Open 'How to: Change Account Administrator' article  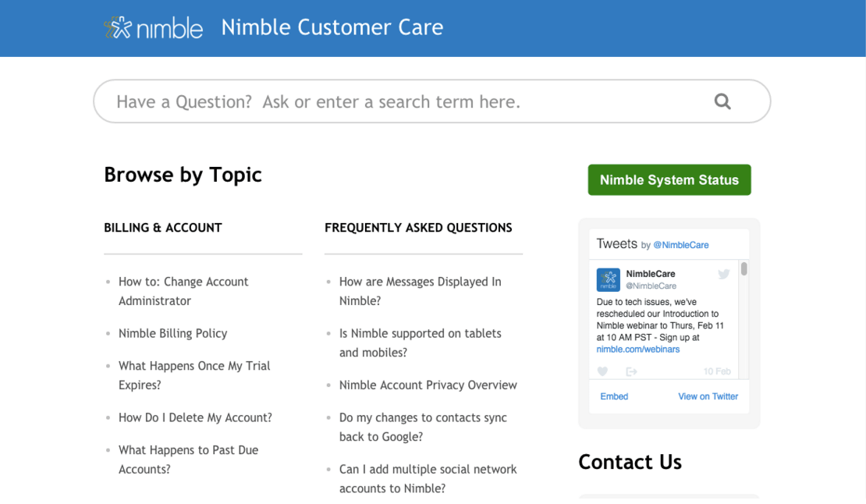coord(183,291)
